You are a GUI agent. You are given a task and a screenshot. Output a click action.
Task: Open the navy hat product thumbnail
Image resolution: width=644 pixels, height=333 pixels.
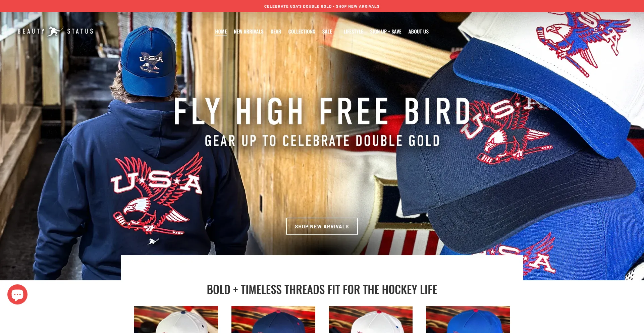point(273,320)
